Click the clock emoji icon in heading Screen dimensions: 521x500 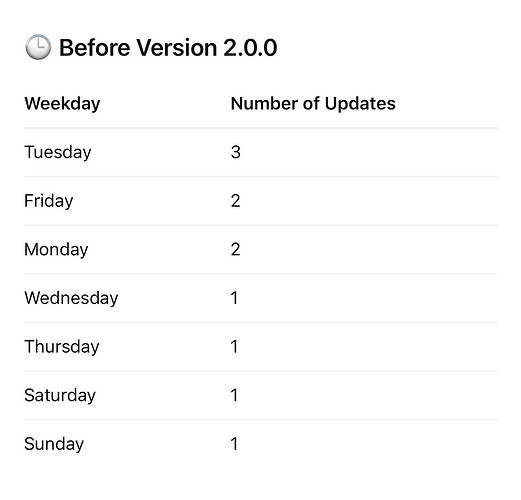[x=38, y=47]
